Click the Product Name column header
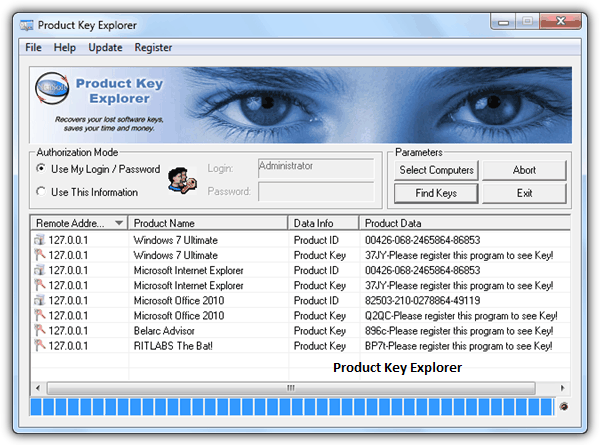This screenshot has height=445, width=600. (x=208, y=223)
